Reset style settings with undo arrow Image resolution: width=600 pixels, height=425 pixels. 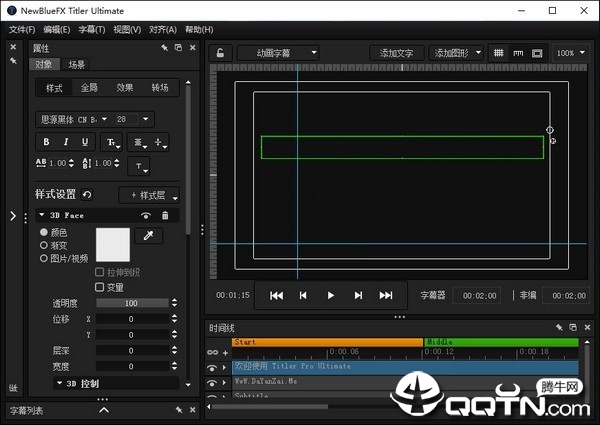click(x=87, y=195)
